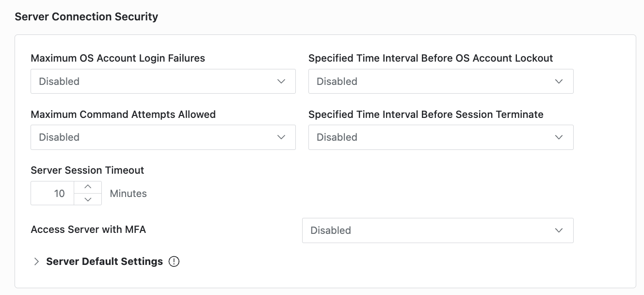Click the Server Session Timeout label
This screenshot has width=644, height=295.
pos(87,170)
